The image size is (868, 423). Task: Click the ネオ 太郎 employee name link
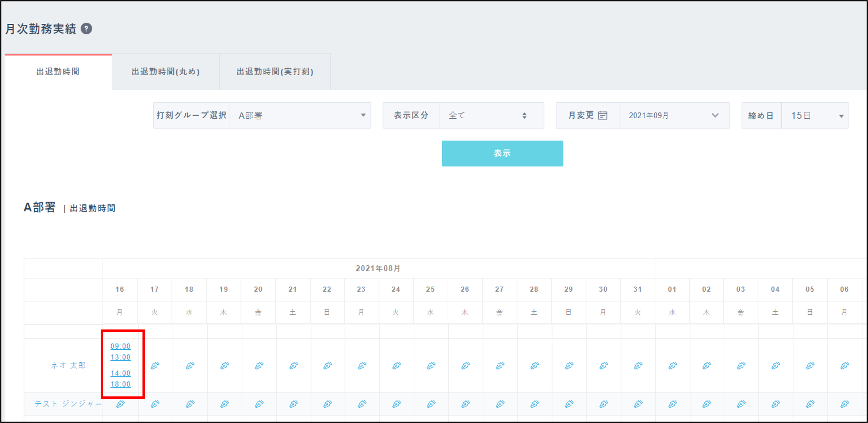pos(68,365)
